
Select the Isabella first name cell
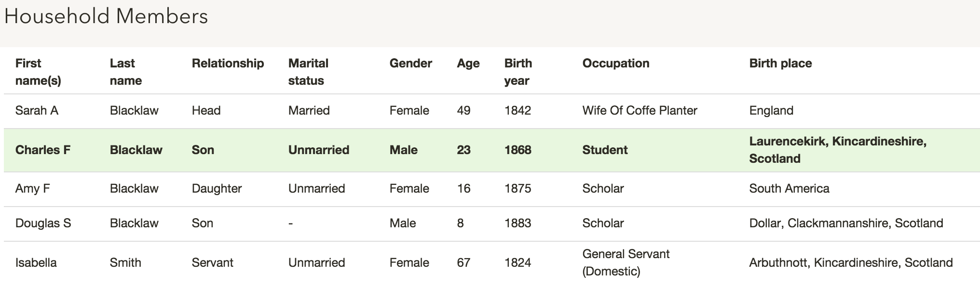pyautogui.click(x=36, y=262)
